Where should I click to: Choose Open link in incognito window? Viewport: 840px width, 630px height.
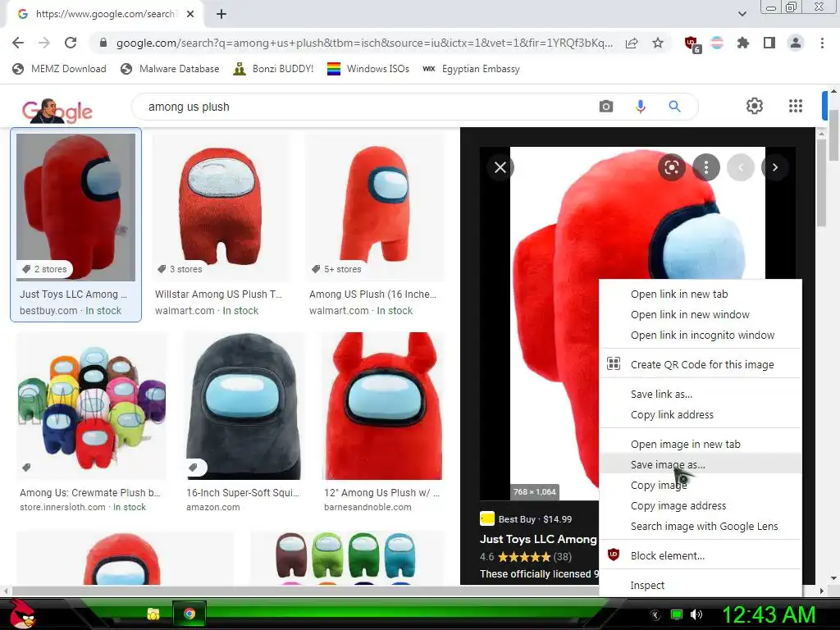click(701, 335)
